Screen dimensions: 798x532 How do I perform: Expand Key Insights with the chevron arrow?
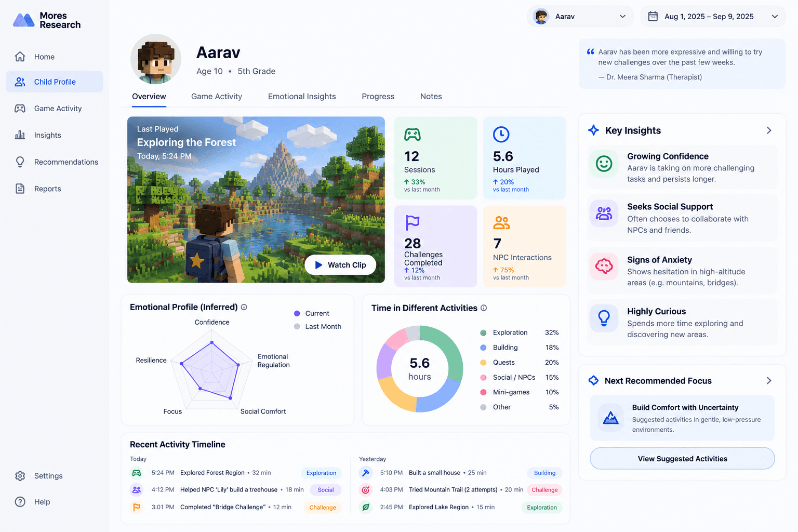[x=769, y=130]
